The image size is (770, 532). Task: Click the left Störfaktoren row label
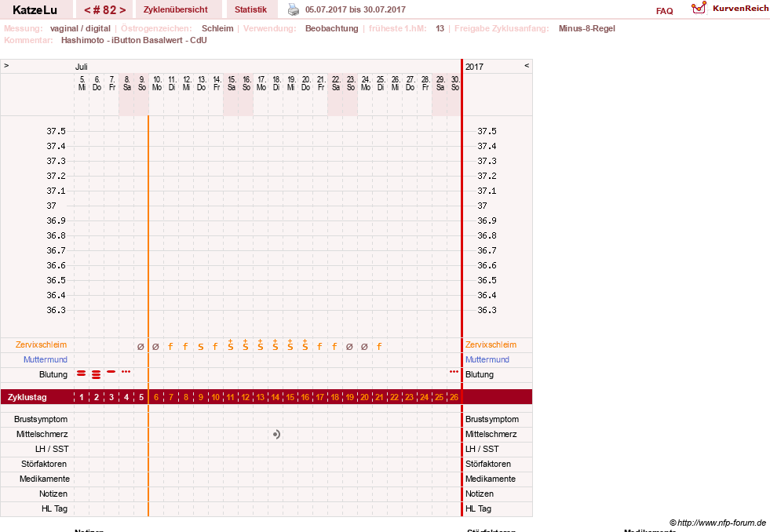coord(44,464)
